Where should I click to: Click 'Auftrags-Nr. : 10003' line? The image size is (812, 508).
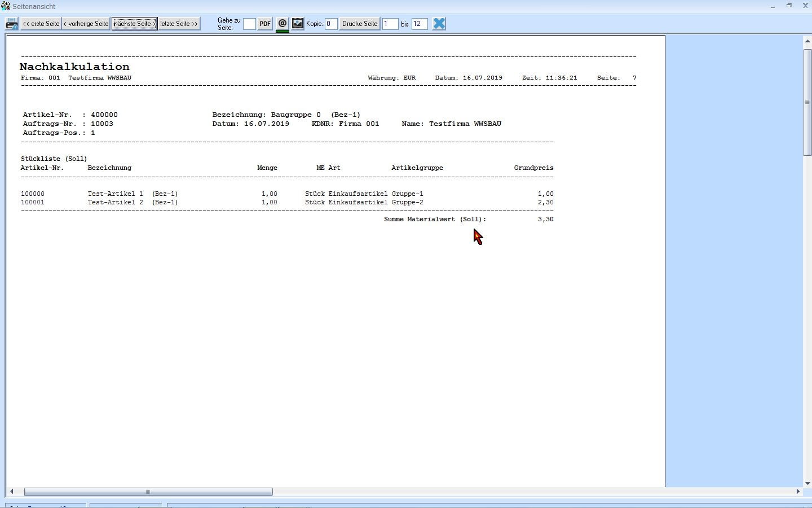click(68, 124)
